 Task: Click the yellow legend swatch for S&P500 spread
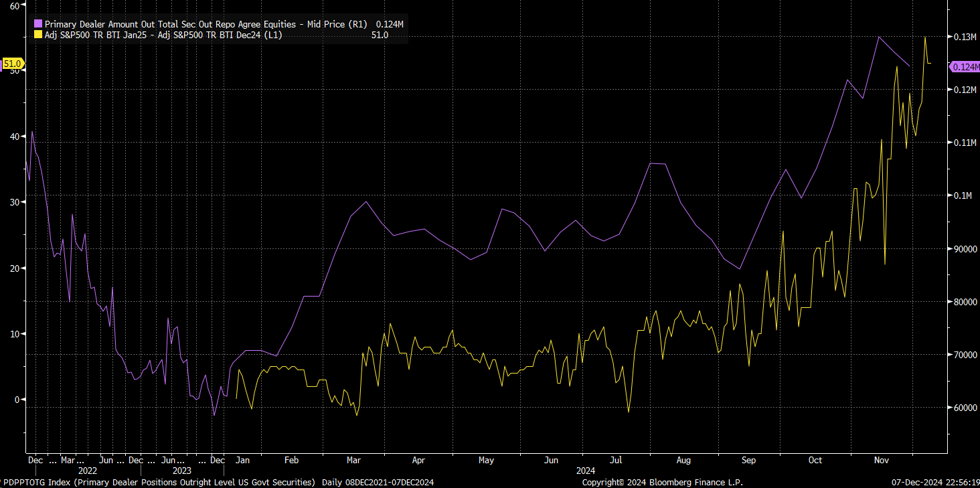pyautogui.click(x=37, y=35)
